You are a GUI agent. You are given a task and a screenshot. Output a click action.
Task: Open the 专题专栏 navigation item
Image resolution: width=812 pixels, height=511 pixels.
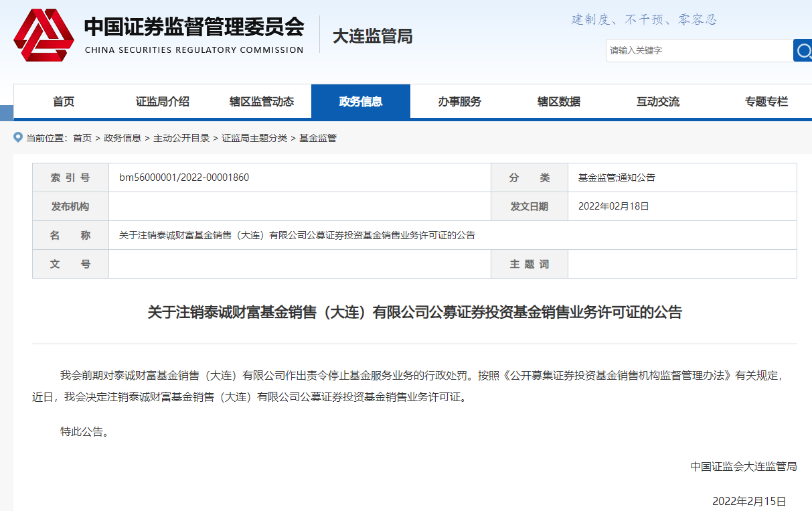coord(766,102)
